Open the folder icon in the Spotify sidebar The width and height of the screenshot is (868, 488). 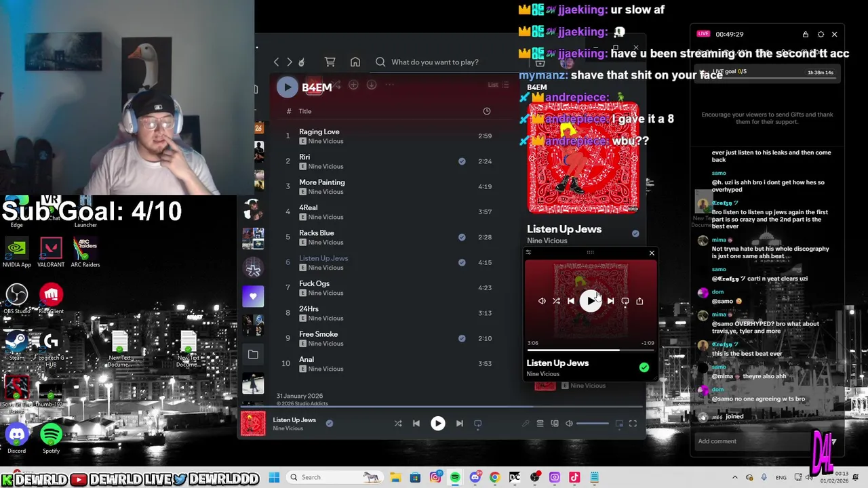253,354
